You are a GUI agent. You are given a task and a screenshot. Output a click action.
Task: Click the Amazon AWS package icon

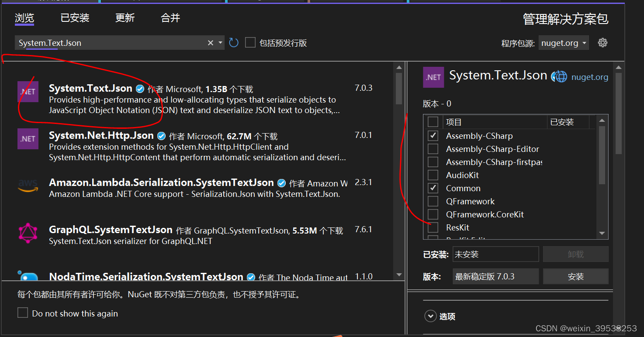[28, 186]
